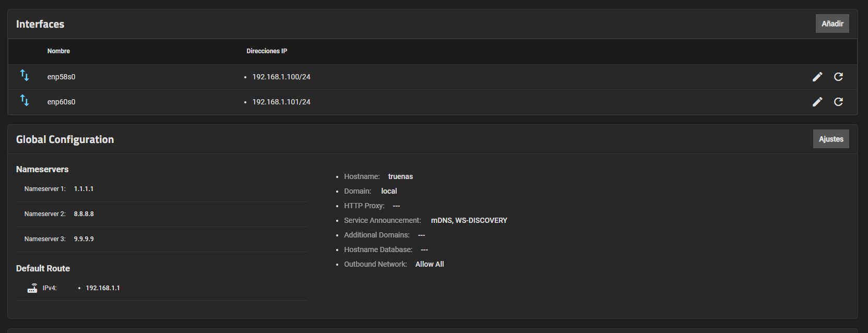Click the Additional Domains label
The height and width of the screenshot is (333, 868).
377,235
